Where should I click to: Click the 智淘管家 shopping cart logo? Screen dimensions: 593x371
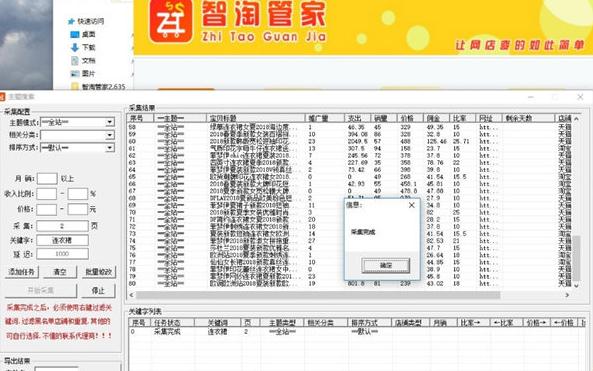171,21
